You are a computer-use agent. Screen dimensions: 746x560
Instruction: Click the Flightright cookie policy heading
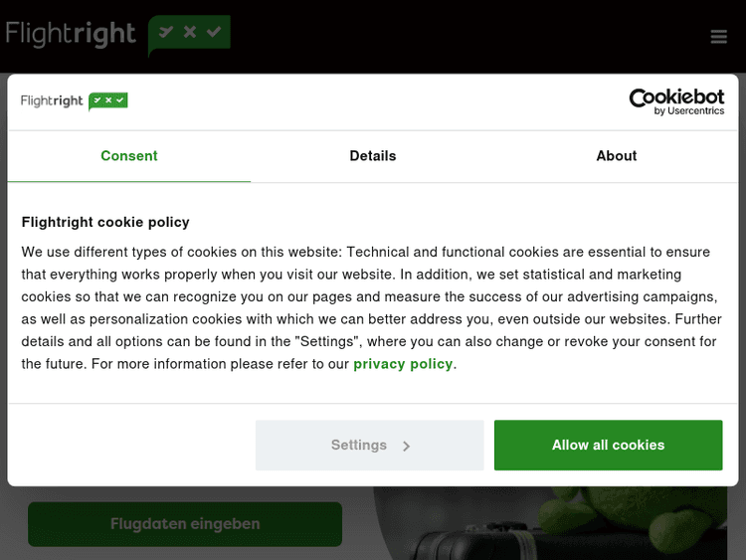(105, 222)
